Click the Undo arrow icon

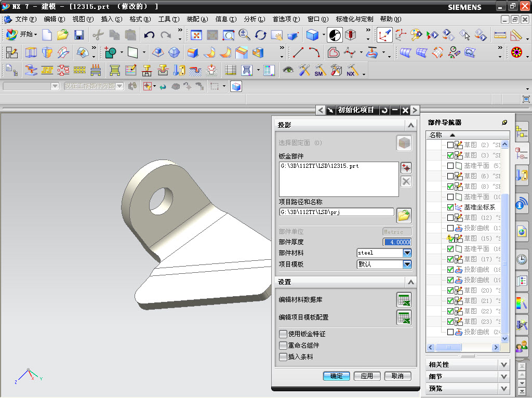(149, 35)
